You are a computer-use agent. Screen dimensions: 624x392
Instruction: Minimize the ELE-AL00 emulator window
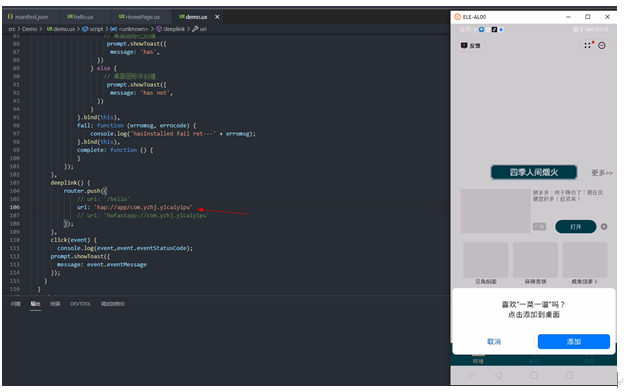[568, 17]
